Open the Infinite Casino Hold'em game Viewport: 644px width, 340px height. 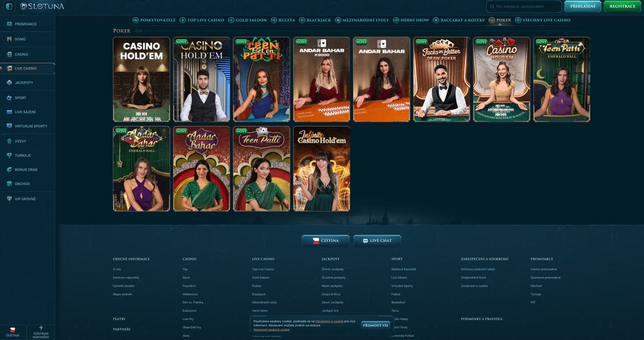[321, 169]
